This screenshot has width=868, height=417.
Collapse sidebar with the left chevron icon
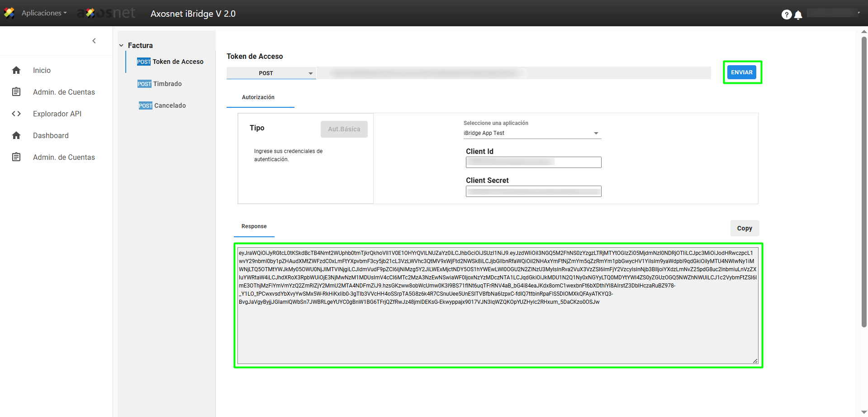coord(94,41)
